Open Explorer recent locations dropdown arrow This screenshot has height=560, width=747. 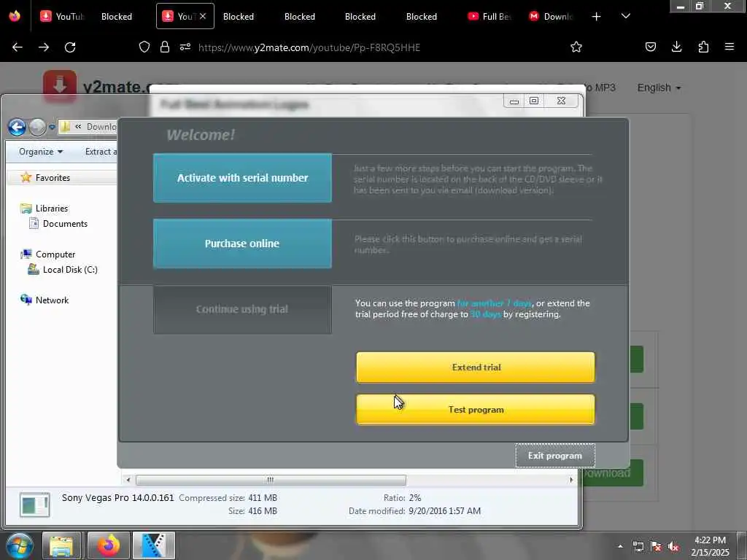pos(52,127)
